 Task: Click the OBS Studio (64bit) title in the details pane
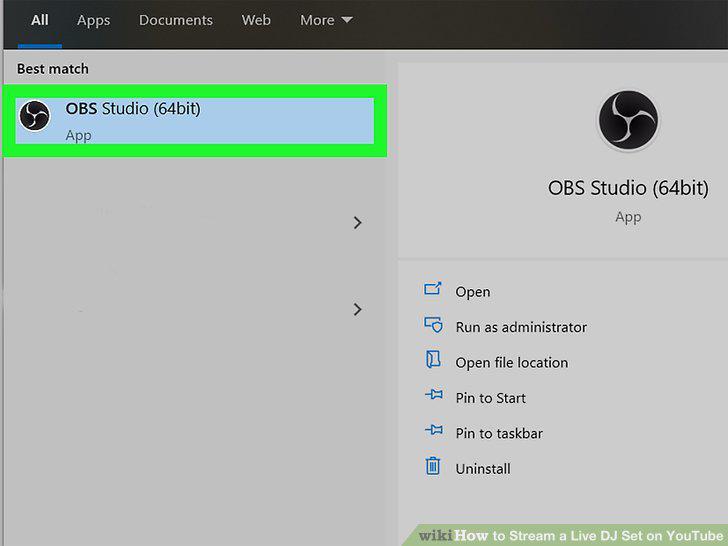click(x=628, y=188)
